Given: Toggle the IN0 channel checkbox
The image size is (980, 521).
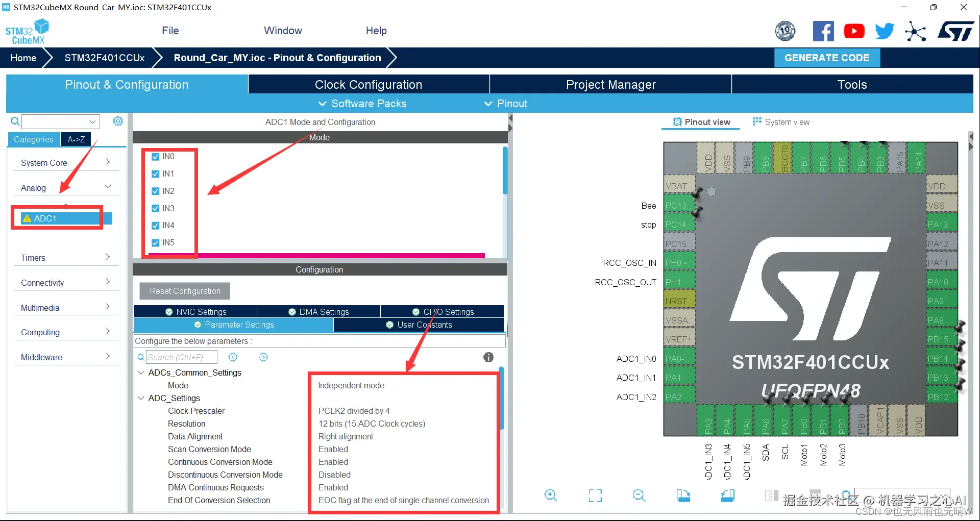Looking at the screenshot, I should click(156, 157).
